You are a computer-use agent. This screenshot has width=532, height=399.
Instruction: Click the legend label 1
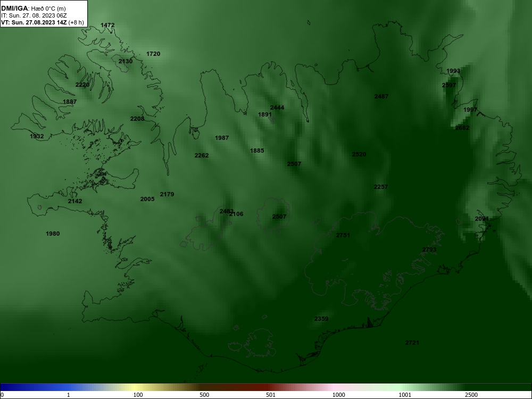coord(69,395)
